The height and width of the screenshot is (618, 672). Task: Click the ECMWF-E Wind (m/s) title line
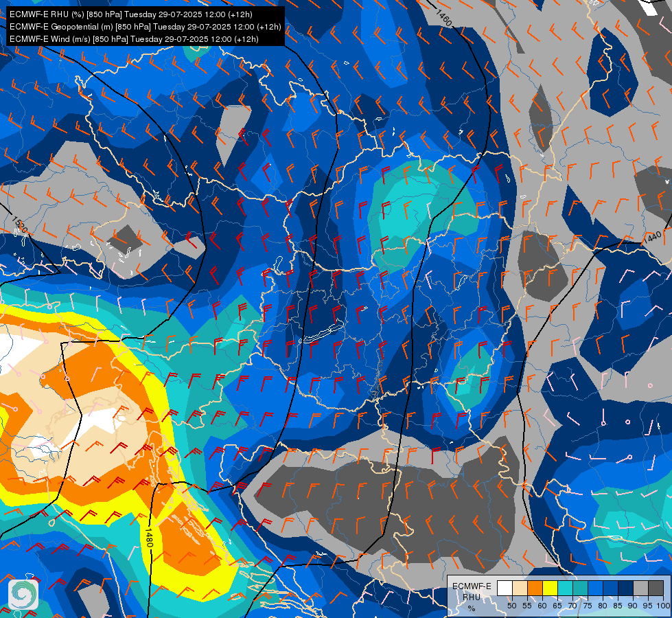[134, 39]
